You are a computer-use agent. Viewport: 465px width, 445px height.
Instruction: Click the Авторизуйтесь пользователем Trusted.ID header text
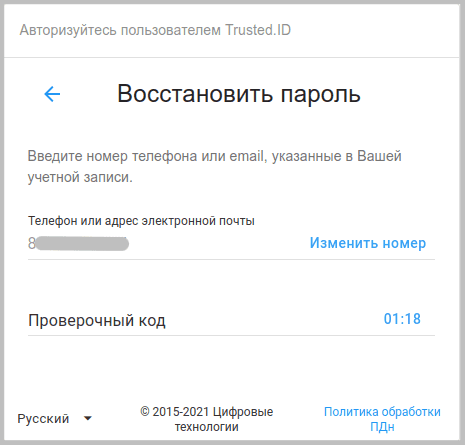(155, 30)
